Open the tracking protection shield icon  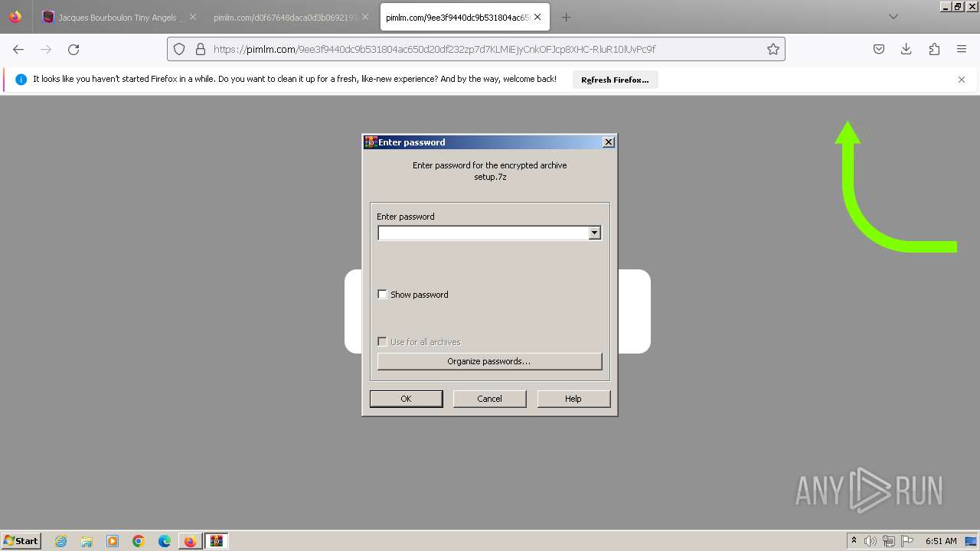click(x=179, y=49)
